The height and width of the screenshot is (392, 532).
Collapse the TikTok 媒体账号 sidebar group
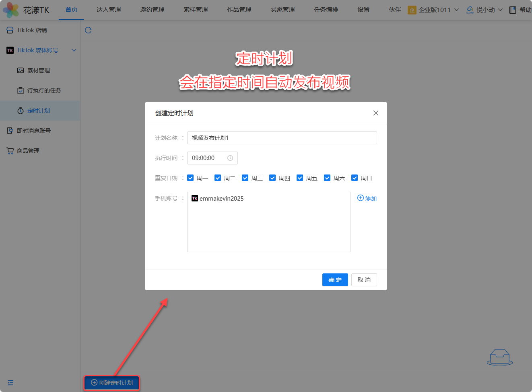pyautogui.click(x=74, y=50)
